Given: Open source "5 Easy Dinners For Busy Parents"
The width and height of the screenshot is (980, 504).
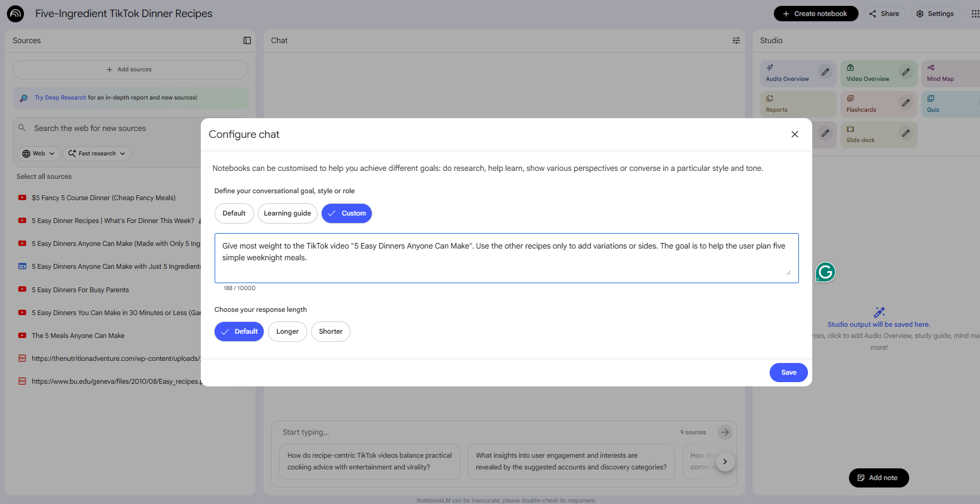Looking at the screenshot, I should pyautogui.click(x=80, y=290).
